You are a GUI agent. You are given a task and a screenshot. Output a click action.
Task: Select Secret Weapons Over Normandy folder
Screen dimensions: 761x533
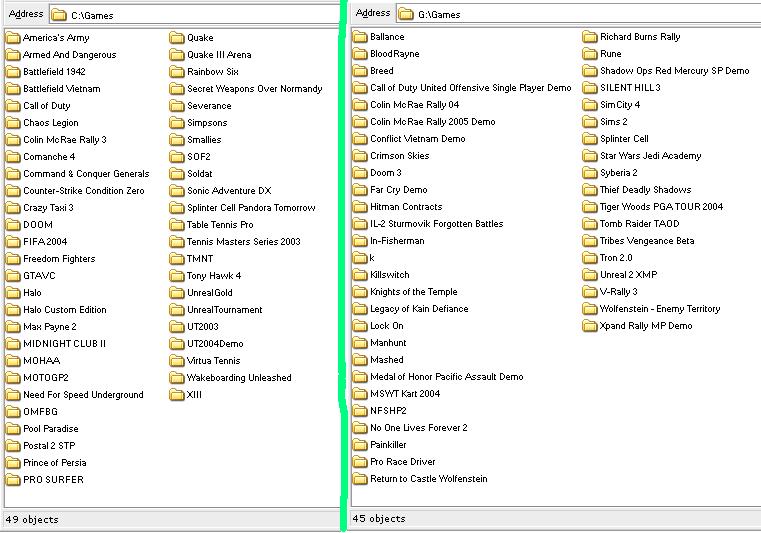pos(246,89)
